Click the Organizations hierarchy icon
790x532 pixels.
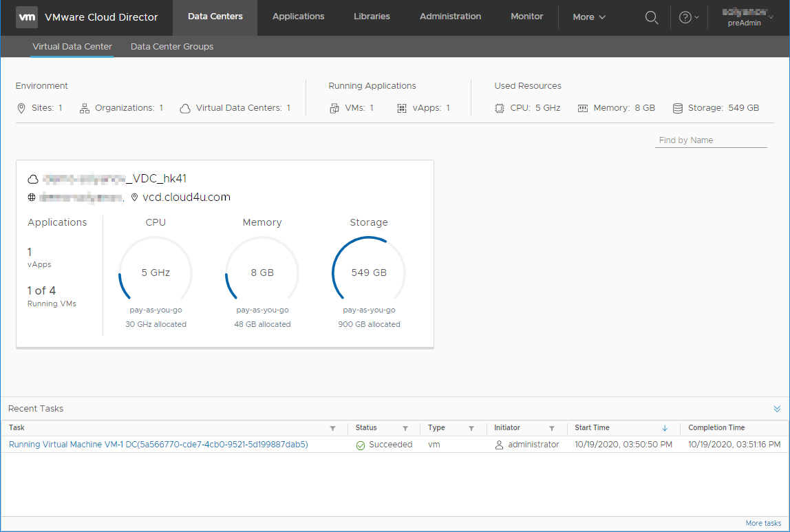[x=85, y=108]
